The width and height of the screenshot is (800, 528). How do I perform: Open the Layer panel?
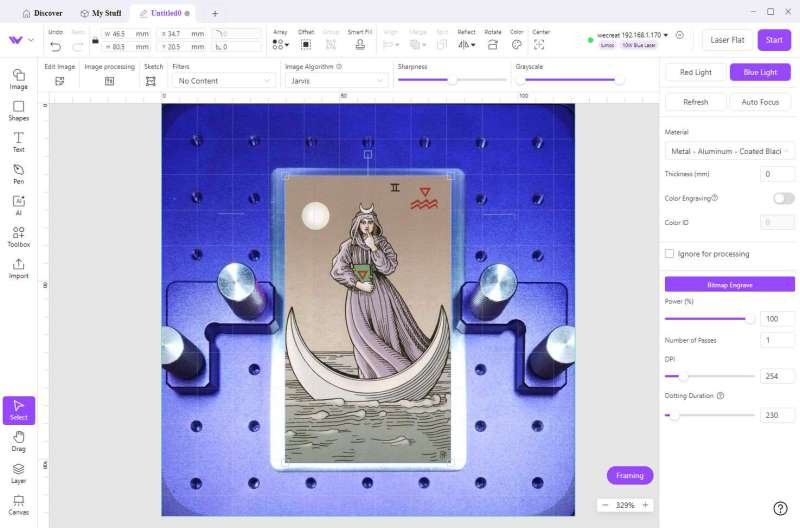[x=18, y=473]
